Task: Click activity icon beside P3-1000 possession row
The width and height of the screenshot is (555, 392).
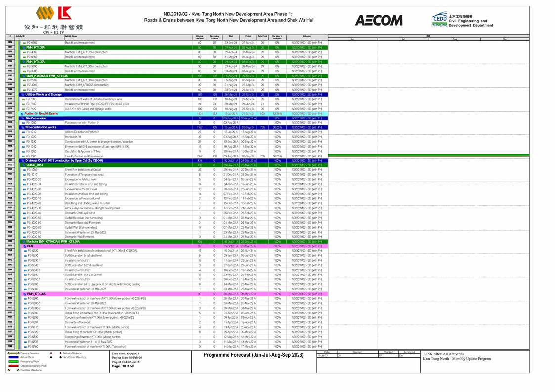Action: click(24, 122)
